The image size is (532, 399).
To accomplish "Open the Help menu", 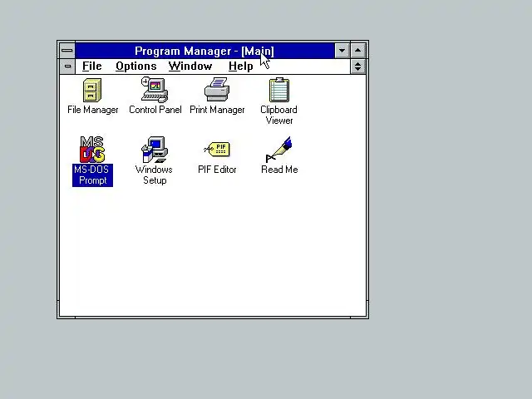I will point(240,66).
